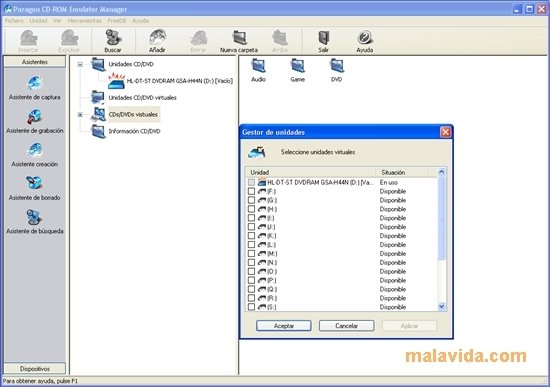The image size is (550, 387).
Task: Check the (N:) virtual drive box
Action: tap(251, 262)
